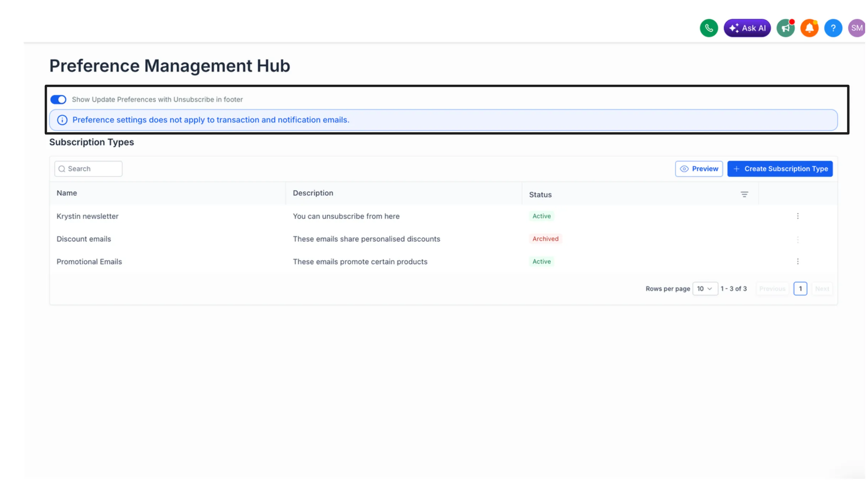The height and width of the screenshot is (491, 868).
Task: Open the announcements megaphone icon
Action: (785, 28)
